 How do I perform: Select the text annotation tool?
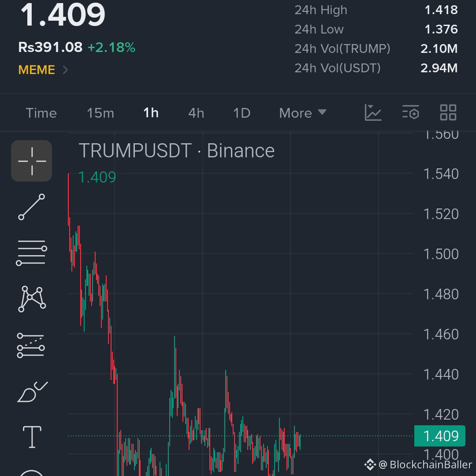pyautogui.click(x=32, y=437)
